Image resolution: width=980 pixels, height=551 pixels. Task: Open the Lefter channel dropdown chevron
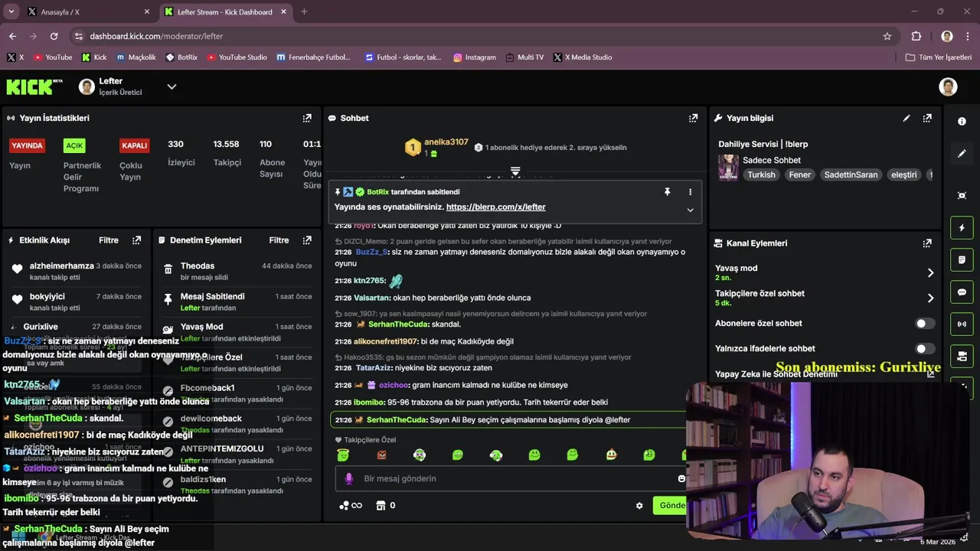pyautogui.click(x=171, y=86)
